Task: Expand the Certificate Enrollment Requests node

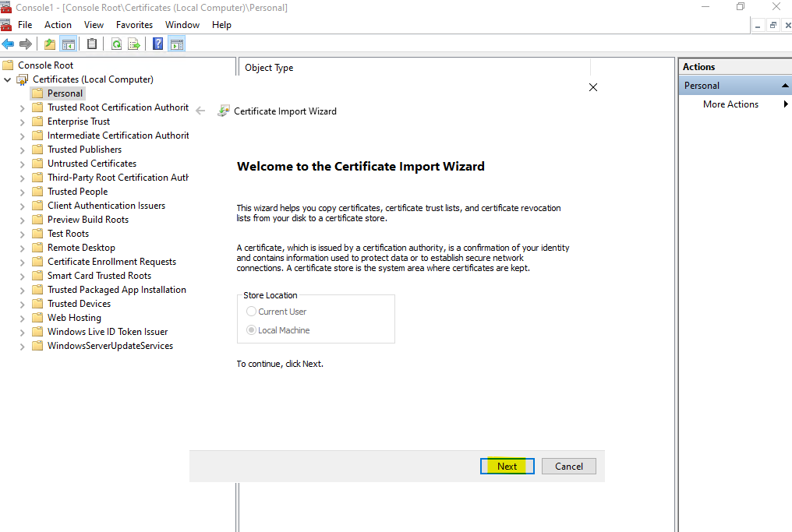Action: click(23, 262)
